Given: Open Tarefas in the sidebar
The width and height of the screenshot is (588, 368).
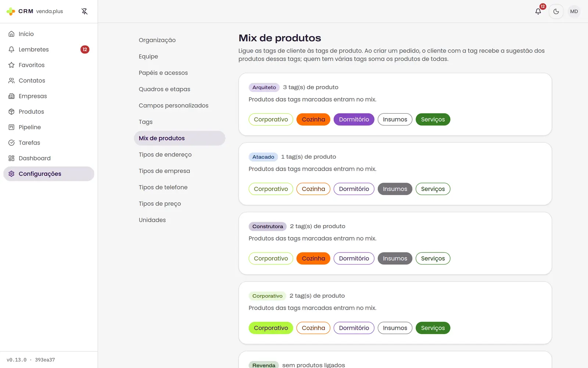Looking at the screenshot, I should pos(49,143).
